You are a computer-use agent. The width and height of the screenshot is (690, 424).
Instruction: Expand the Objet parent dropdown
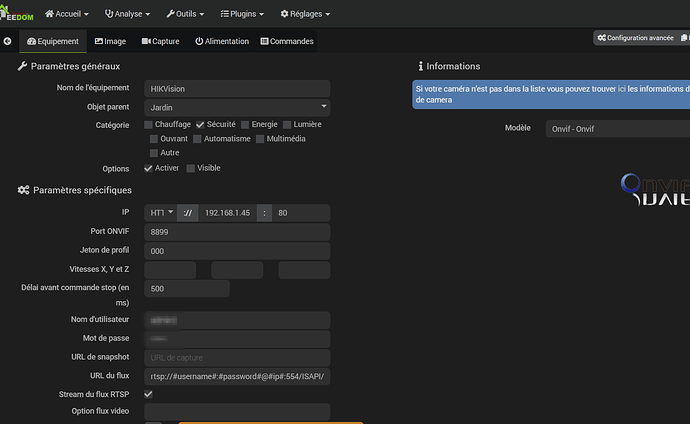click(237, 107)
